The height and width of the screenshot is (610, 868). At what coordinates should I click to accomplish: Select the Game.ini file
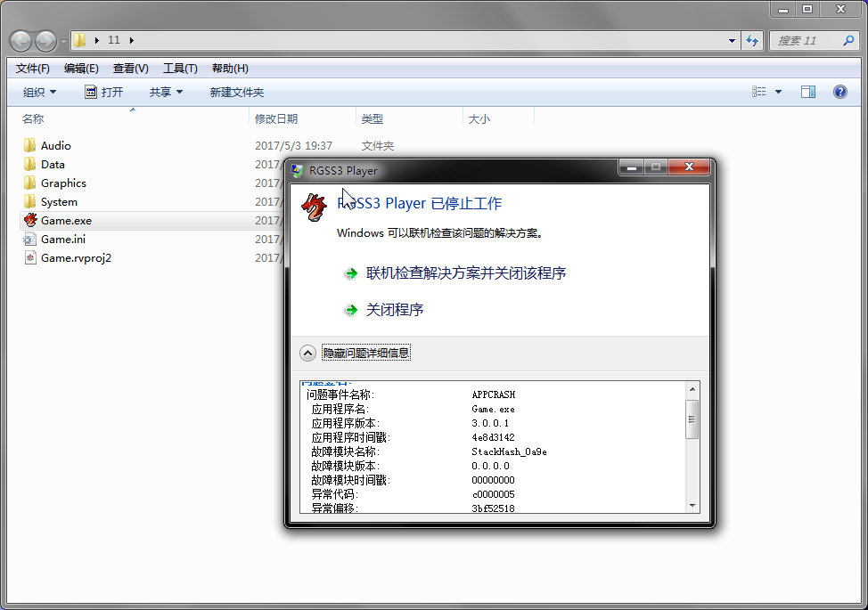[62, 239]
